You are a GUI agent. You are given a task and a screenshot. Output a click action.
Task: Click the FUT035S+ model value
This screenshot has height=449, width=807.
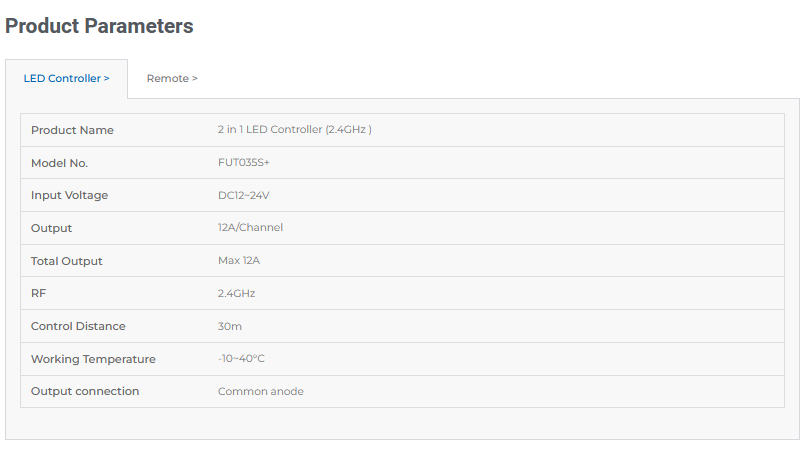[x=243, y=163]
